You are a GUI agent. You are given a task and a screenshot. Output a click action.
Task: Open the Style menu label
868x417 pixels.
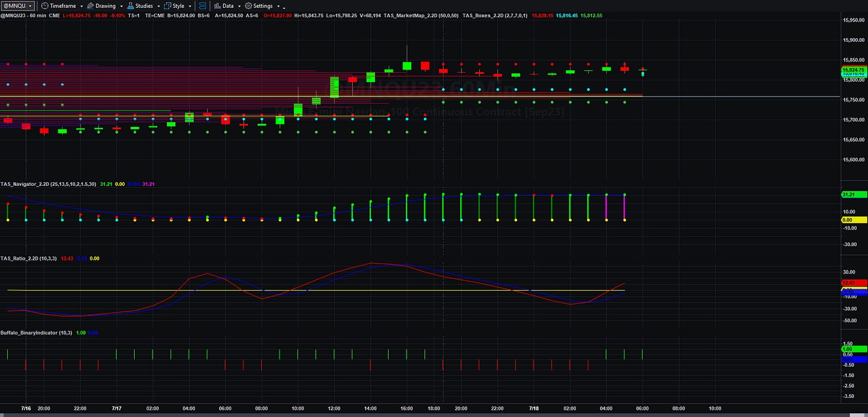click(x=178, y=6)
